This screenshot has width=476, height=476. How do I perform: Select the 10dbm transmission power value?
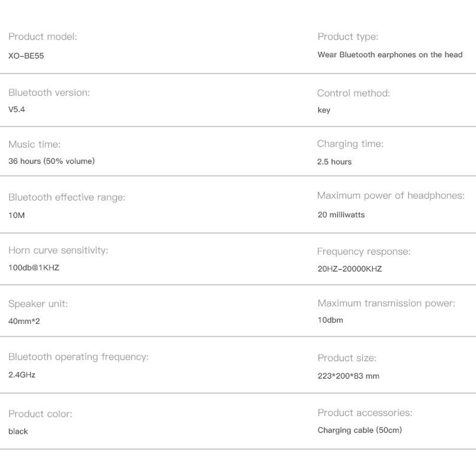[330, 320]
